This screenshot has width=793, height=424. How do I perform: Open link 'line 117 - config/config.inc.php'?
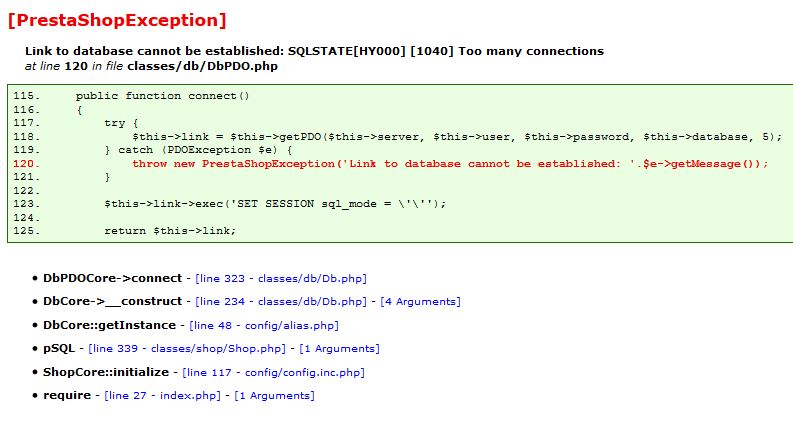274,372
